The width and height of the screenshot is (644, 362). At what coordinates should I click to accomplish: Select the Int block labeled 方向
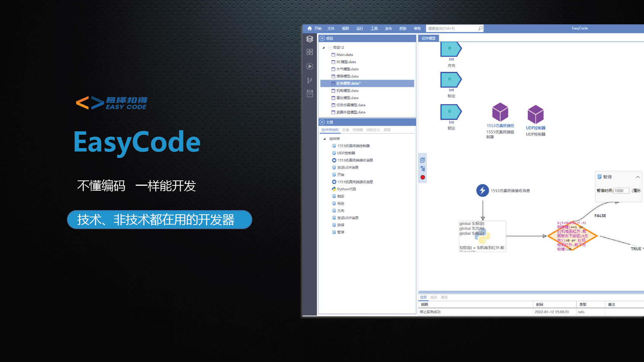tap(451, 49)
